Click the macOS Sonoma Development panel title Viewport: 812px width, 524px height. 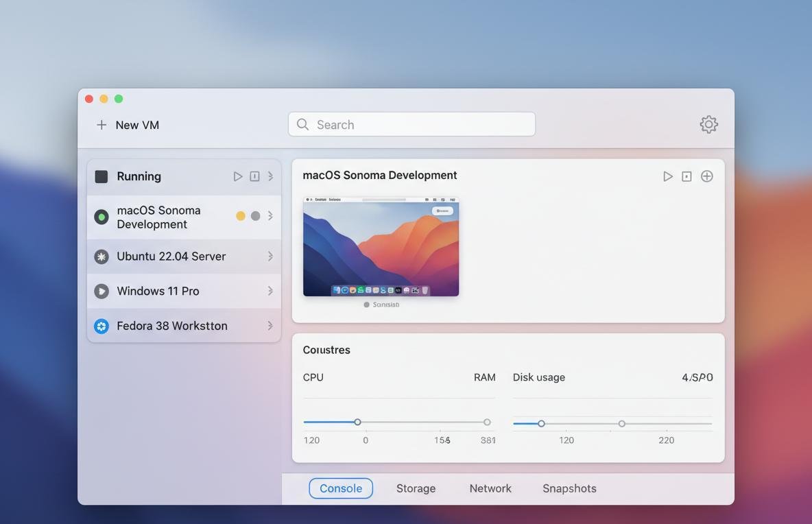379,175
